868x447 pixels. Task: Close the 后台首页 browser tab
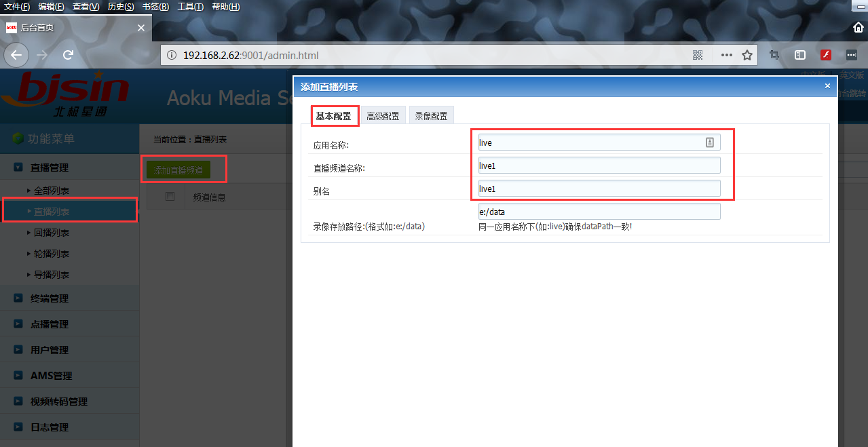click(x=141, y=28)
